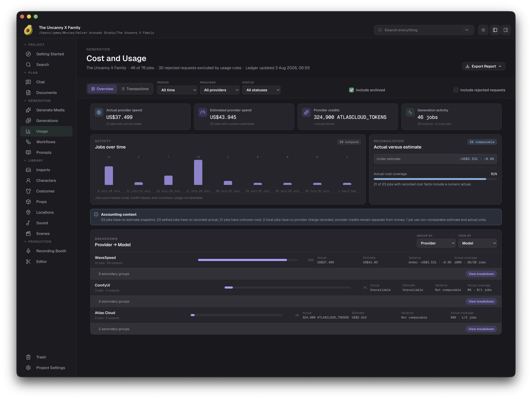532x399 pixels.
Task: Switch to the Overview tab
Action: (102, 89)
